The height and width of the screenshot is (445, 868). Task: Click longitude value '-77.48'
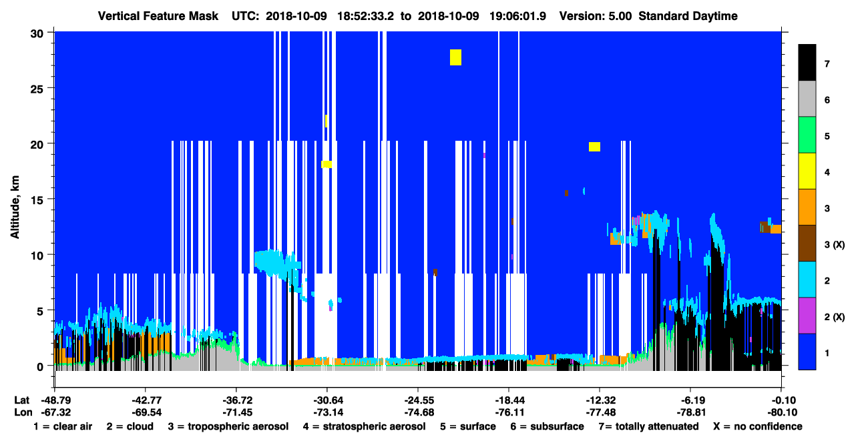(x=600, y=412)
